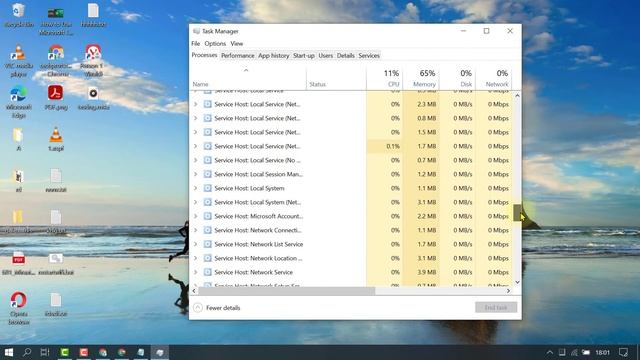The width and height of the screenshot is (640, 360).
Task: Open Task View on the taskbar
Action: coord(45,352)
